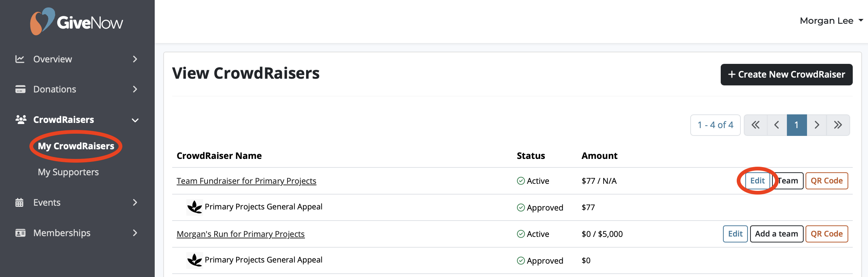
Task: Click the $0 / $5,000 amount
Action: 602,234
